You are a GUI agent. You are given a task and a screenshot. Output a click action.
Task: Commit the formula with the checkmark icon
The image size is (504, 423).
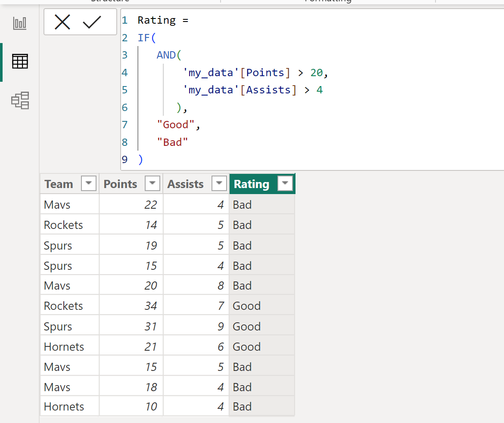(92, 22)
